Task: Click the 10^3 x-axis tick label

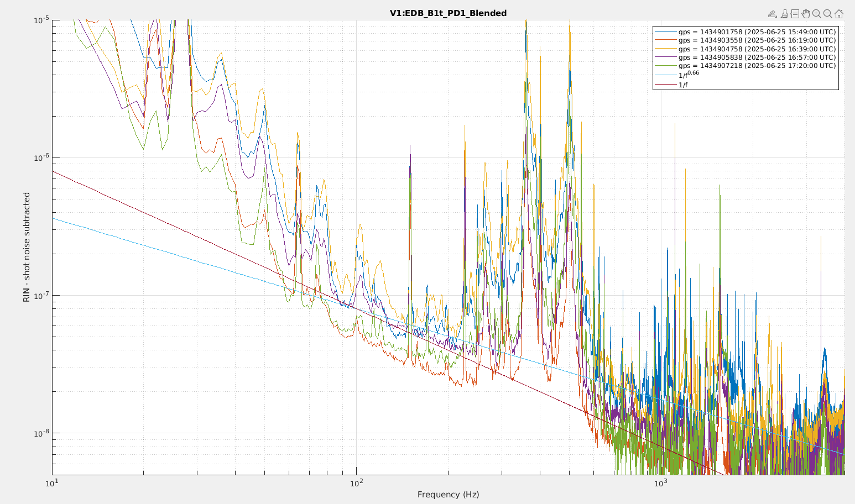Action: 660,482
